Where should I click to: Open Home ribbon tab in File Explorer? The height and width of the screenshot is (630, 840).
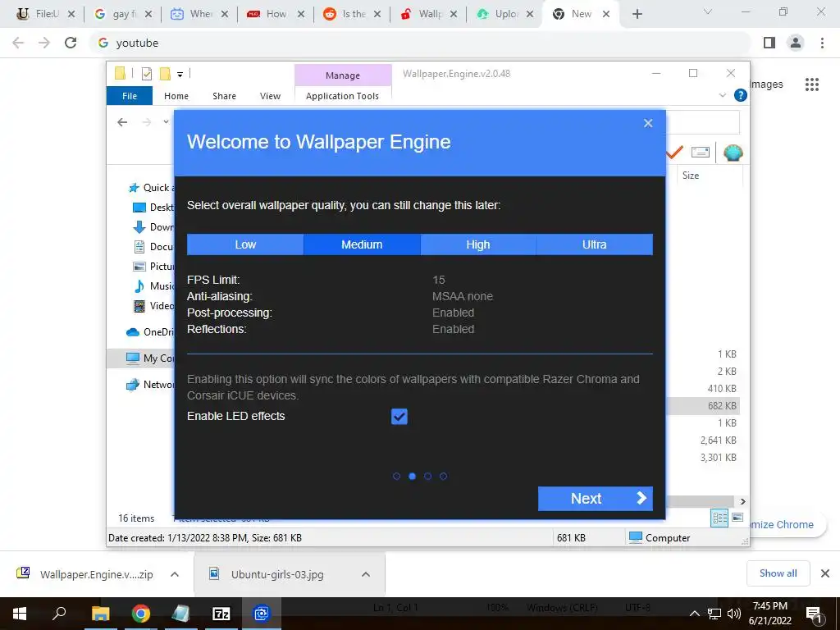point(176,96)
